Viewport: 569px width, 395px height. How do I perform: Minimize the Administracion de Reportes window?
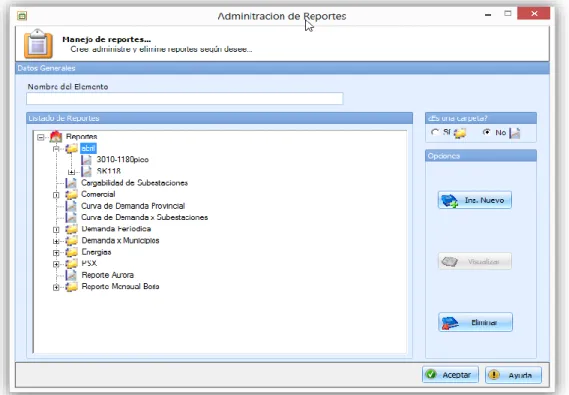pos(488,15)
